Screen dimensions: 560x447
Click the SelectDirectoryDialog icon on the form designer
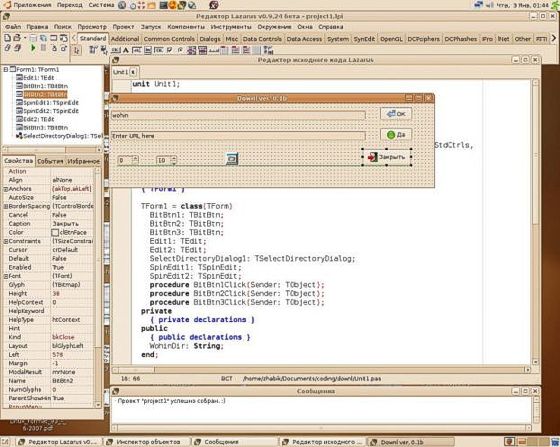tap(232, 158)
